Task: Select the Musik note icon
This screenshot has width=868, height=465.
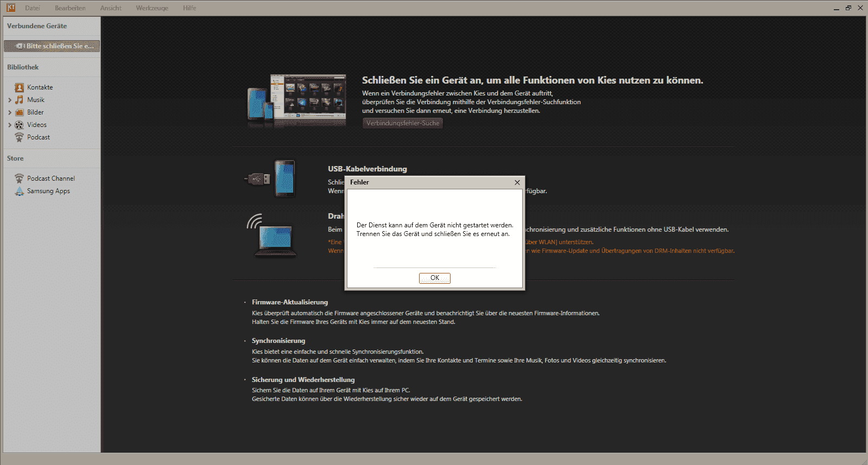Action: 20,100
